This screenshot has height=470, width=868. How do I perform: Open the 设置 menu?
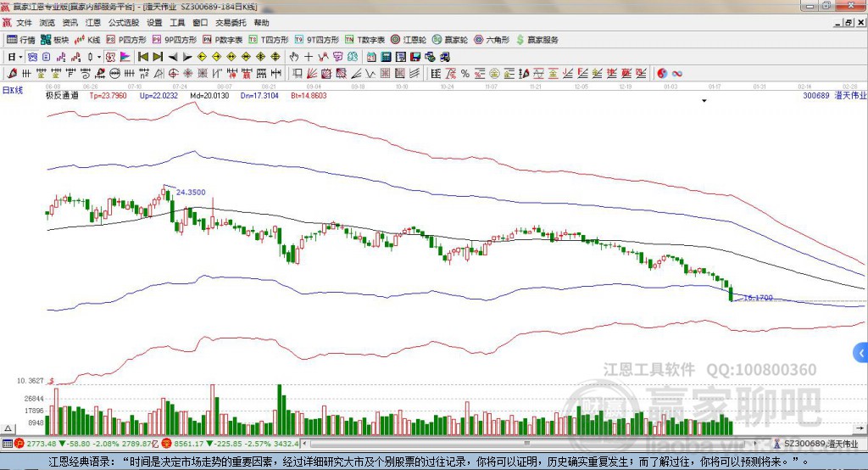click(x=154, y=23)
